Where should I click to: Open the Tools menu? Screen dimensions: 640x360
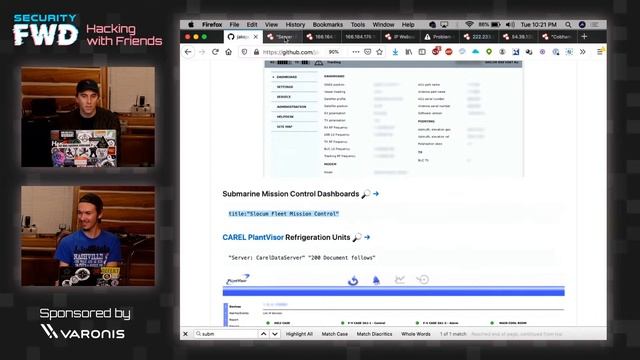358,24
